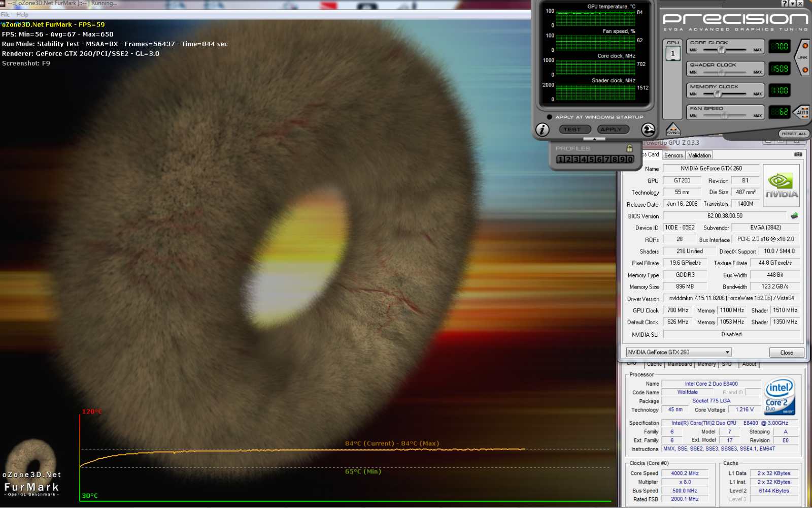Click the BIOS save chip icon

pos(794,216)
